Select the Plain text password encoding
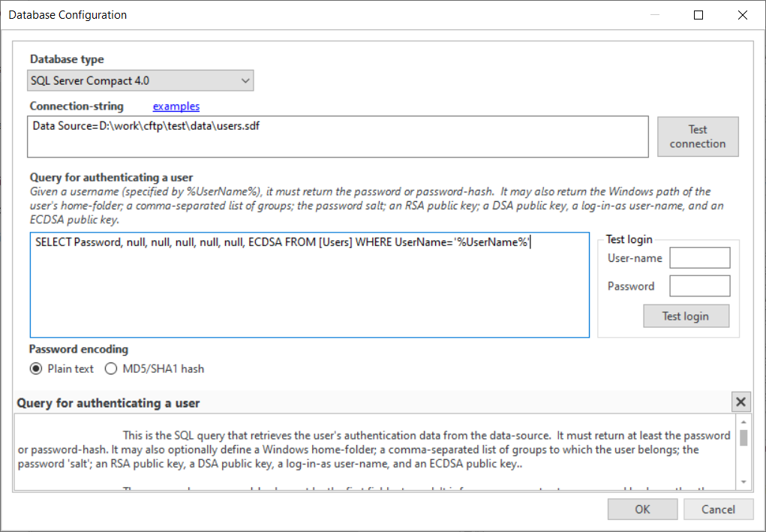 coord(36,368)
